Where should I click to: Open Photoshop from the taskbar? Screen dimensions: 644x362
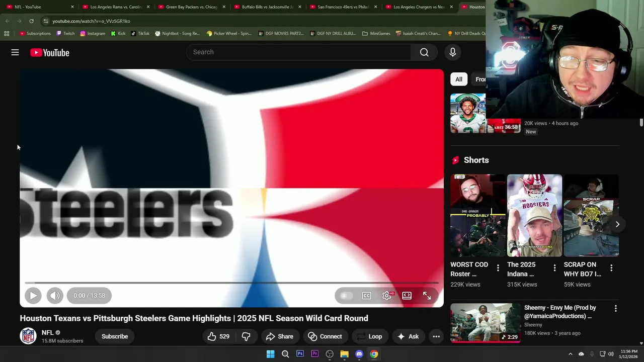click(x=300, y=354)
